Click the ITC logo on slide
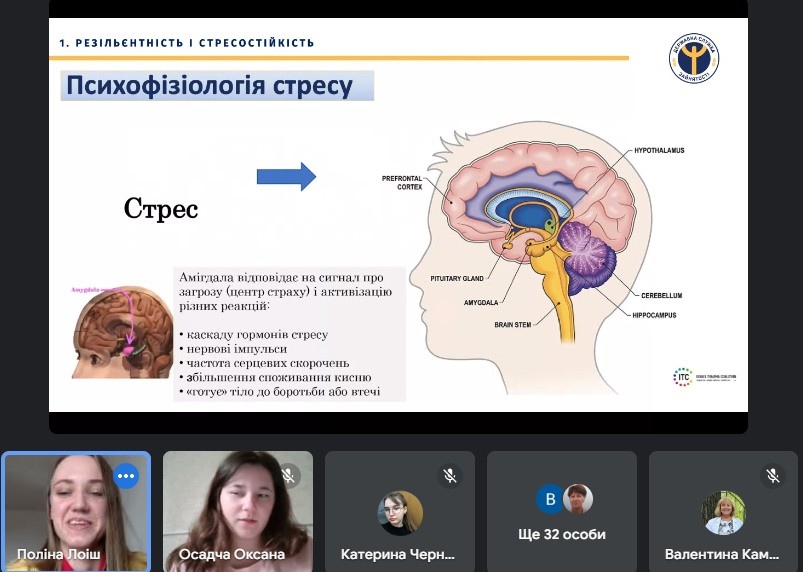Image resolution: width=803 pixels, height=572 pixels. click(x=704, y=377)
